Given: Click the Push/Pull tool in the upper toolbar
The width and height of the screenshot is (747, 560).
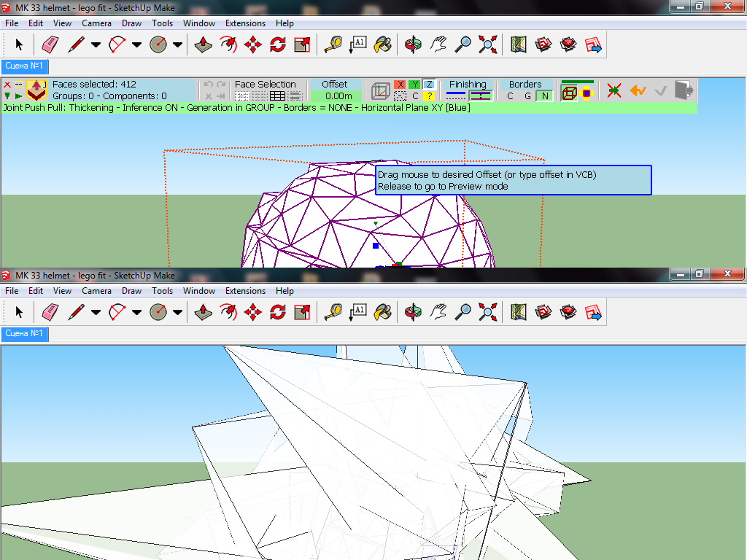Looking at the screenshot, I should 203,45.
